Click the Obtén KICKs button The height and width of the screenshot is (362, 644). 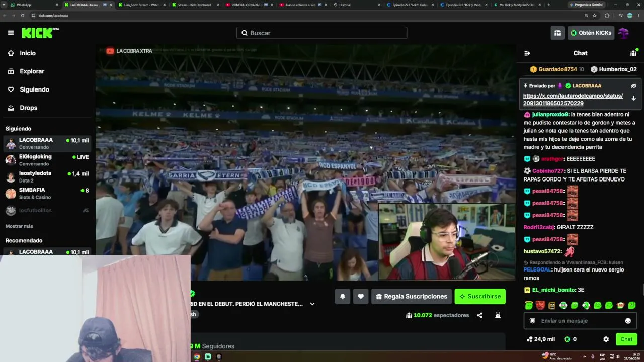[x=591, y=33]
